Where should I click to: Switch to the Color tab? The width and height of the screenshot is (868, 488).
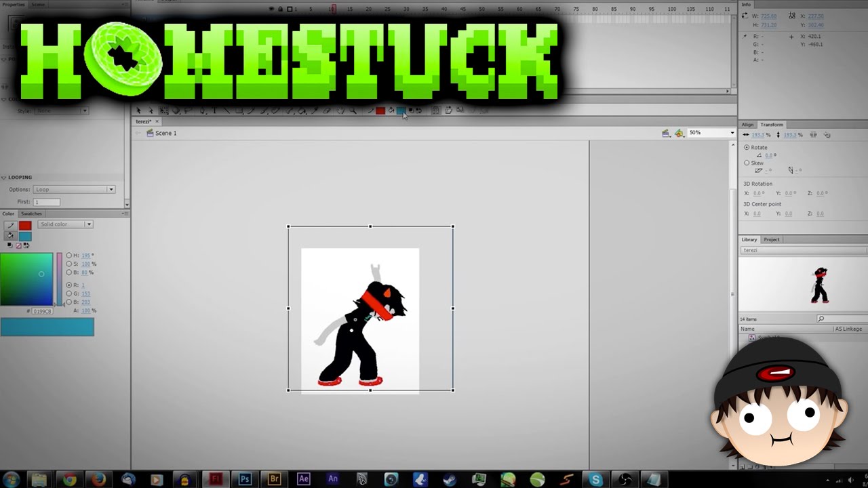coord(8,213)
